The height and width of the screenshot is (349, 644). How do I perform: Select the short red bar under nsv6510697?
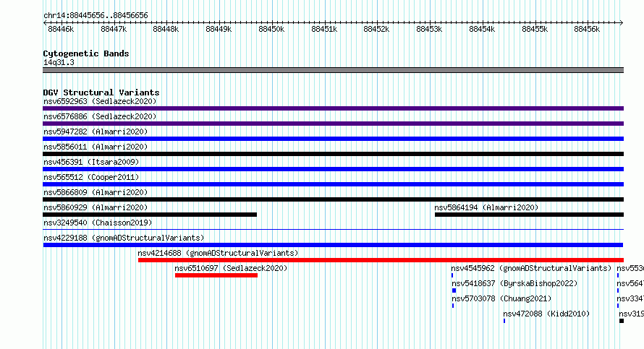point(216,275)
